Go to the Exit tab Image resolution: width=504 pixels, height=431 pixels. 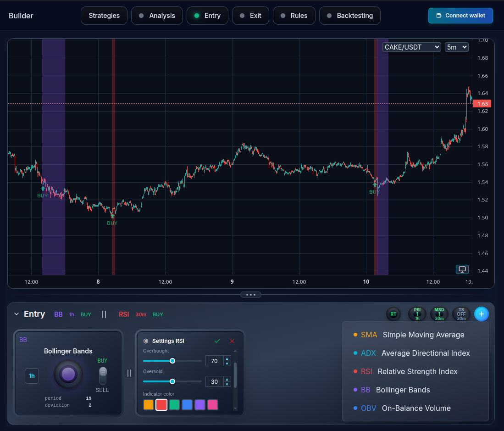250,16
